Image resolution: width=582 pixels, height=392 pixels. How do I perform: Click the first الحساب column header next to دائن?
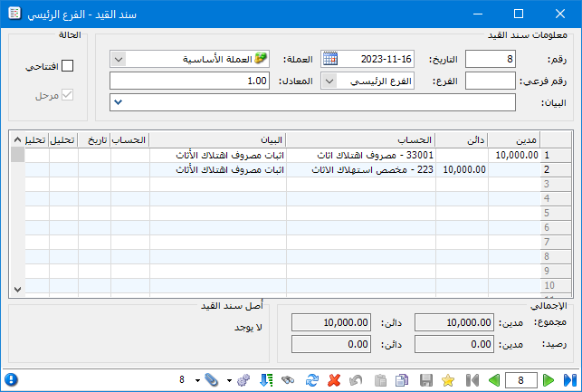tap(361, 140)
